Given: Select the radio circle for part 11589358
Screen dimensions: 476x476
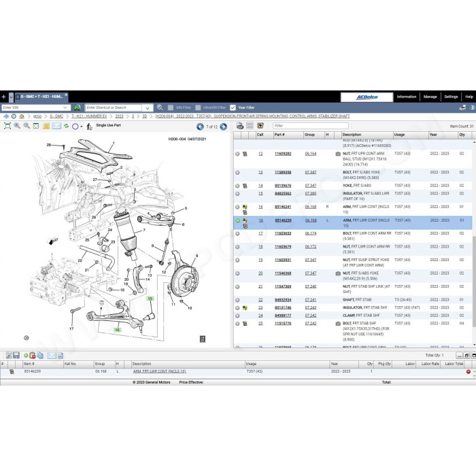Looking at the screenshot, I should point(237,173).
